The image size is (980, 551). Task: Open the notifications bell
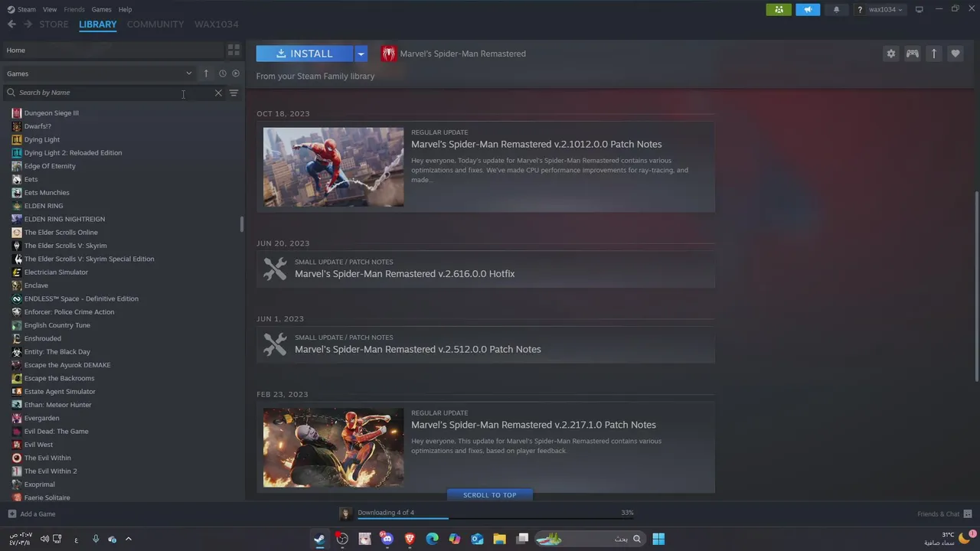click(836, 10)
